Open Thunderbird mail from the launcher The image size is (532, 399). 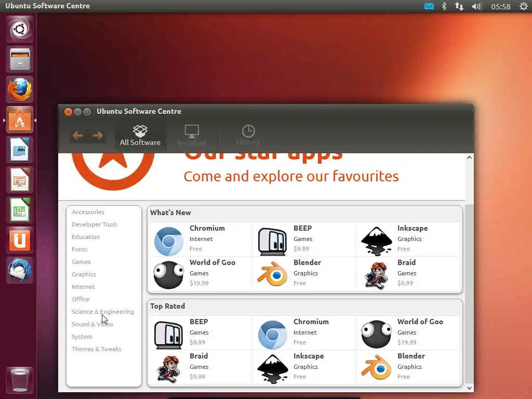(20, 270)
